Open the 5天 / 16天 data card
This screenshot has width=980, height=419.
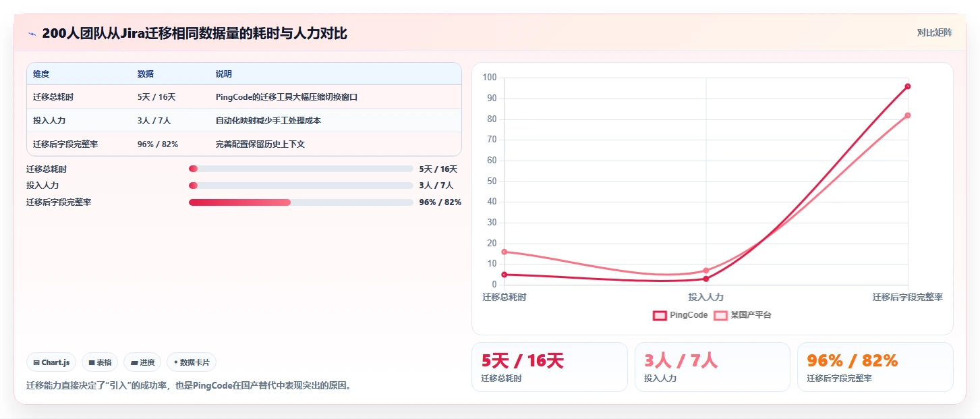[550, 367]
